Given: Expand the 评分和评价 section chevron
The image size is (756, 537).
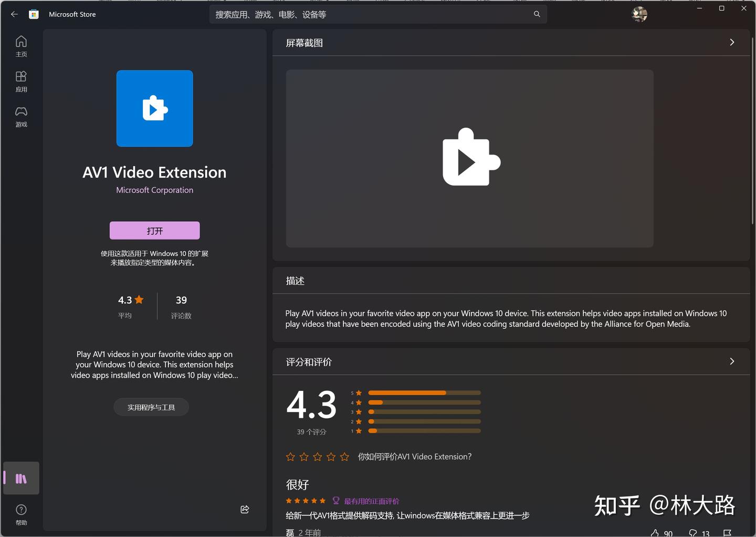Looking at the screenshot, I should (732, 361).
